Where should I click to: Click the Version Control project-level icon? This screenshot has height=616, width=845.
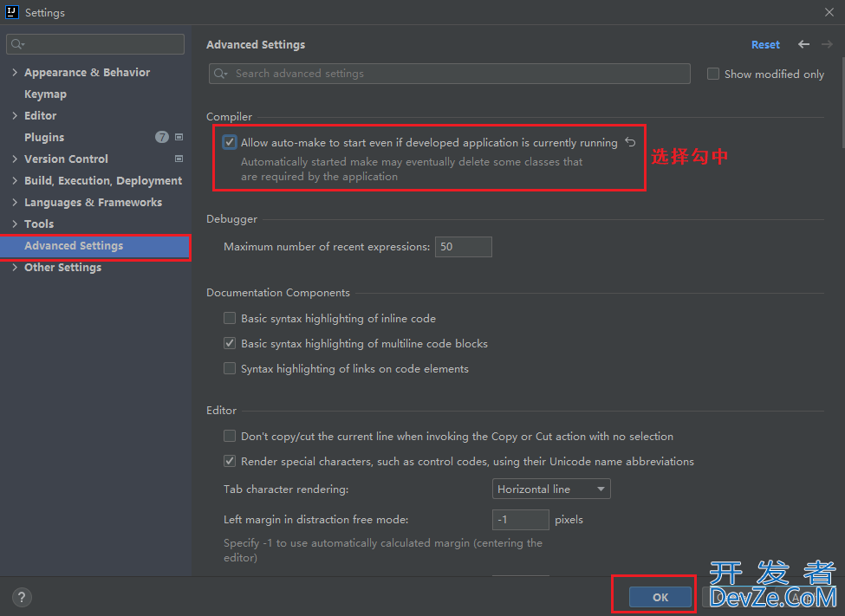[x=179, y=159]
